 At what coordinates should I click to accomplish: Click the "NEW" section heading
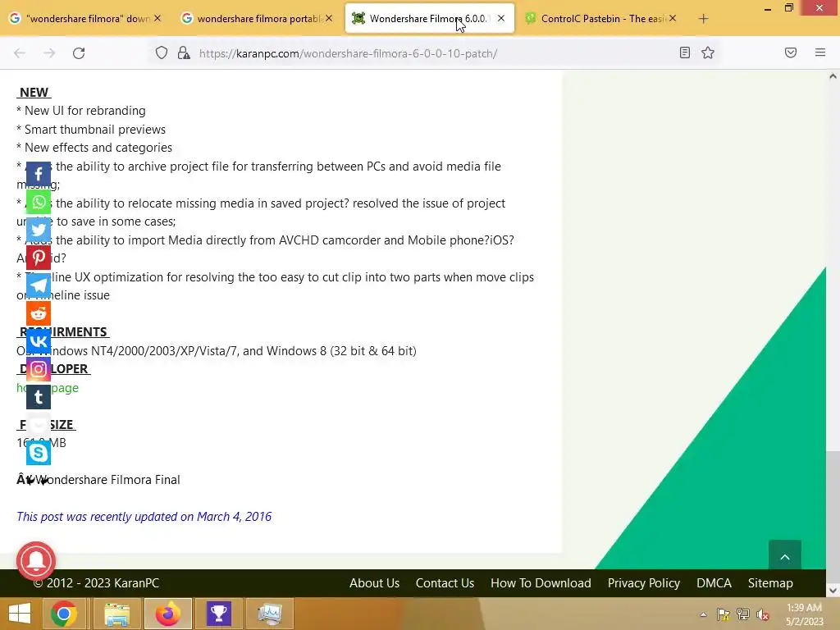tap(34, 92)
